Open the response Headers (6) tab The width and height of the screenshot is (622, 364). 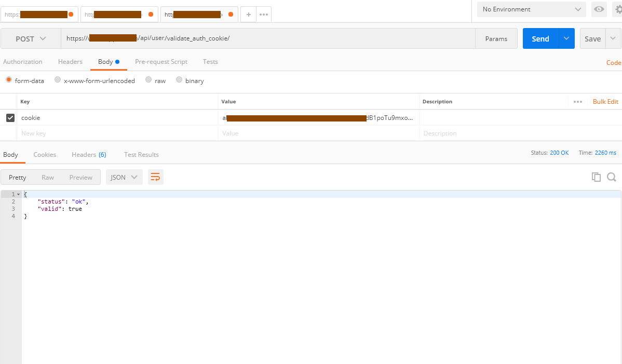[x=89, y=155]
